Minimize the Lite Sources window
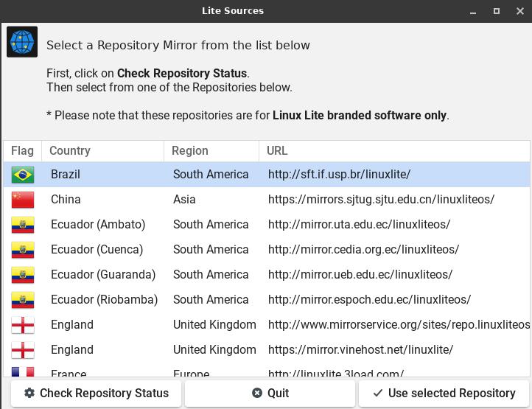Image resolution: width=532 pixels, height=409 pixels. pyautogui.click(x=473, y=11)
